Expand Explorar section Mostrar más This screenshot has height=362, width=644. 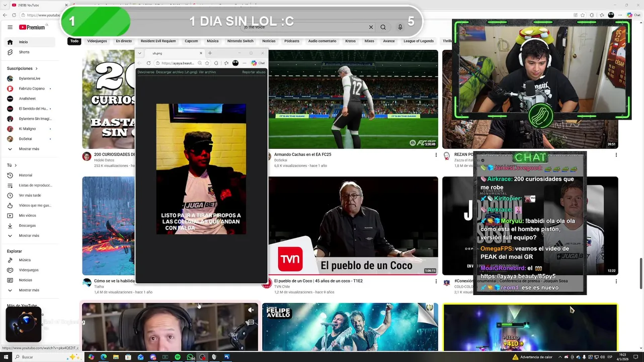29,290
